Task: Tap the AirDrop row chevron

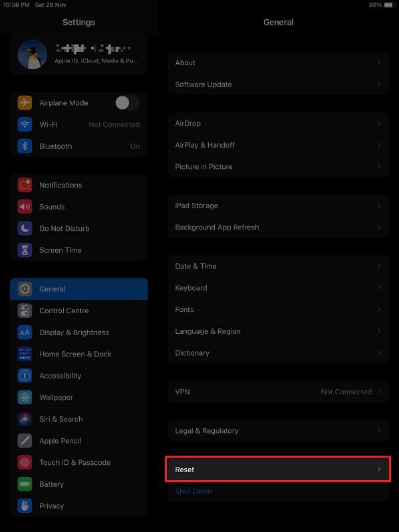Action: click(379, 123)
